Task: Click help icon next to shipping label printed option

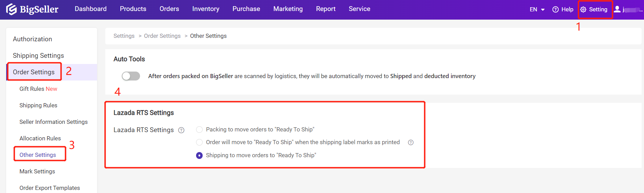Action: [x=411, y=142]
